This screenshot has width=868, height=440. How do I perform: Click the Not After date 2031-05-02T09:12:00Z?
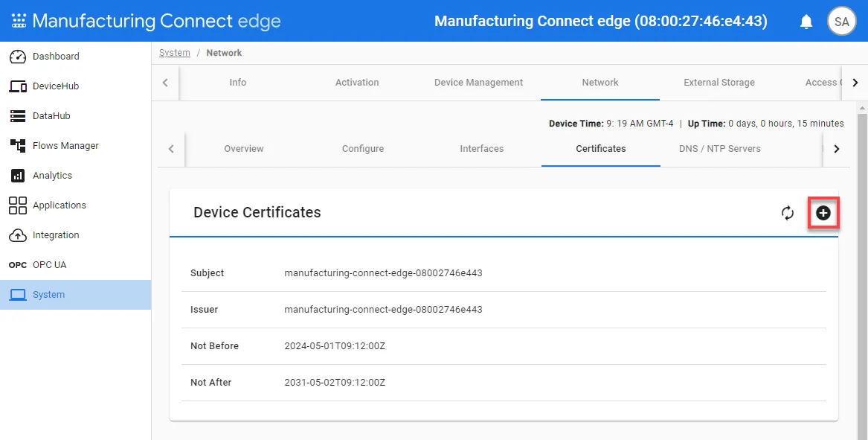coord(335,383)
